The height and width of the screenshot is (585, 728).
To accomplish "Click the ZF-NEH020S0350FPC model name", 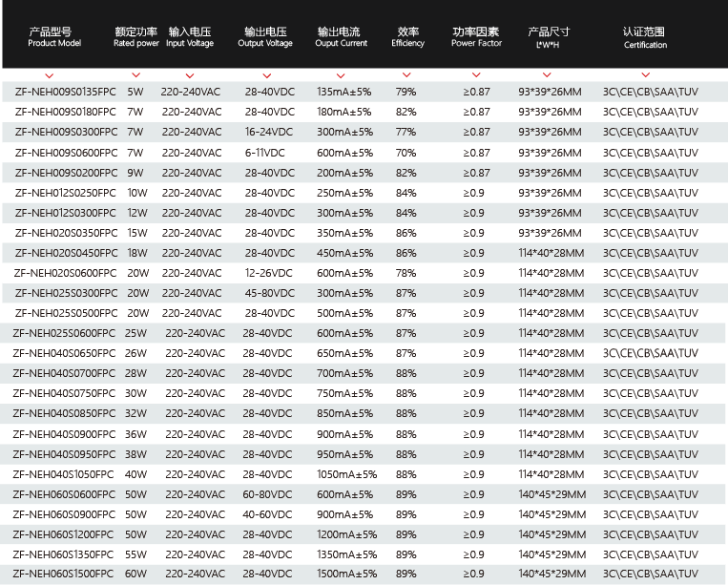I will coord(66,233).
